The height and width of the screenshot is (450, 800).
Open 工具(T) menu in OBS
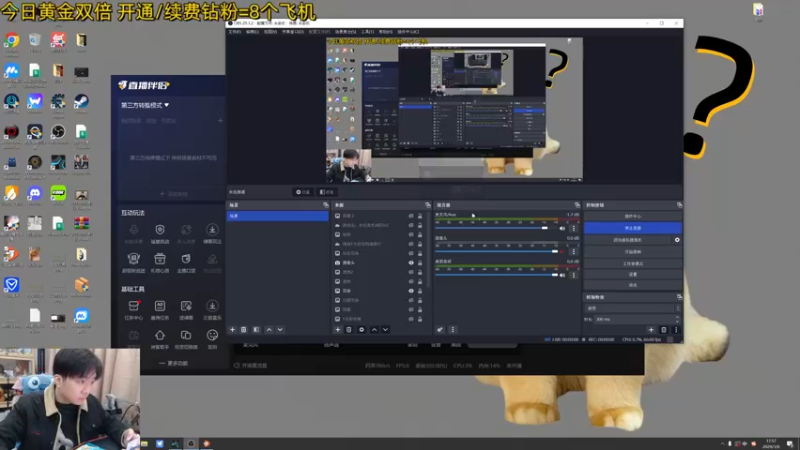point(367,32)
